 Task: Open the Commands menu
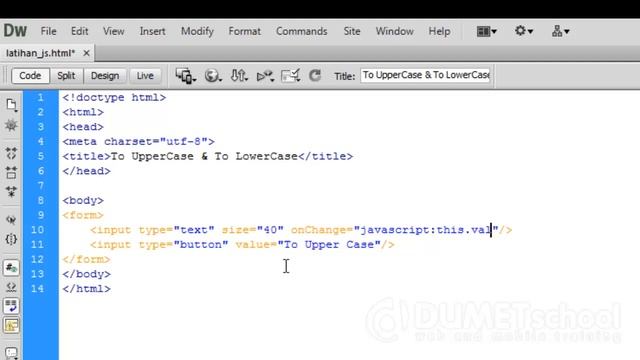[302, 31]
